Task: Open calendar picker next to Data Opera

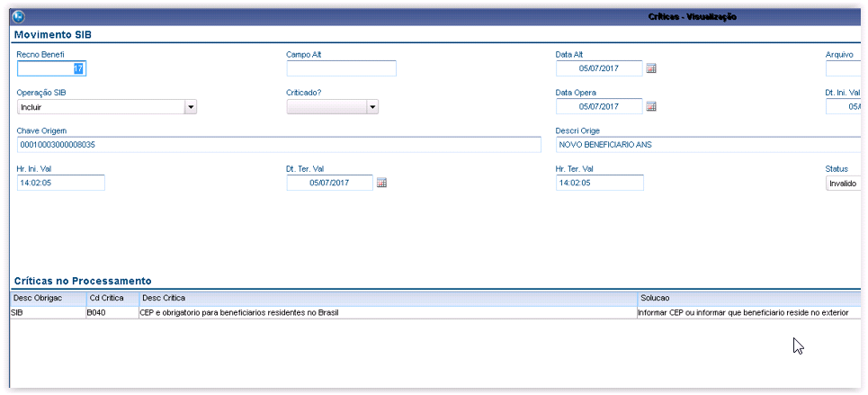Action: coord(651,106)
